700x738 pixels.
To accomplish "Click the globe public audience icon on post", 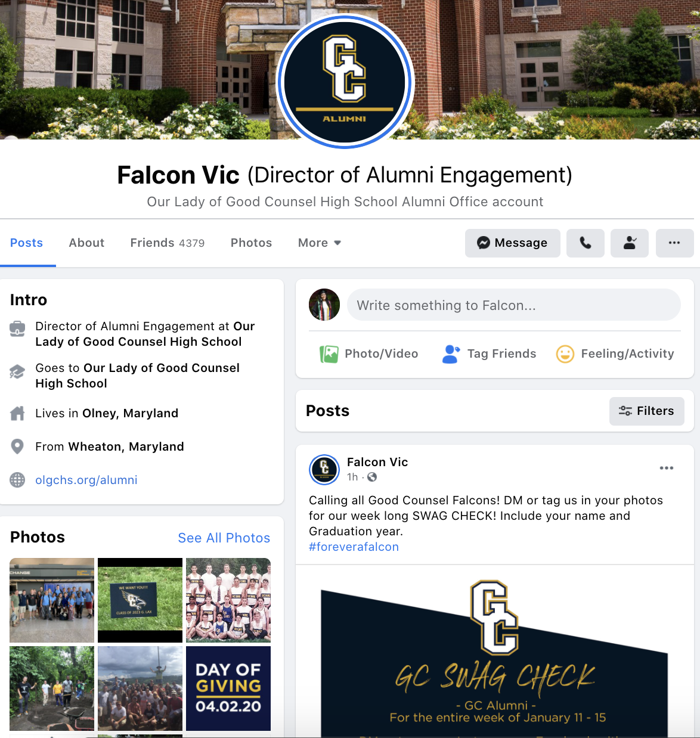I will pos(372,477).
